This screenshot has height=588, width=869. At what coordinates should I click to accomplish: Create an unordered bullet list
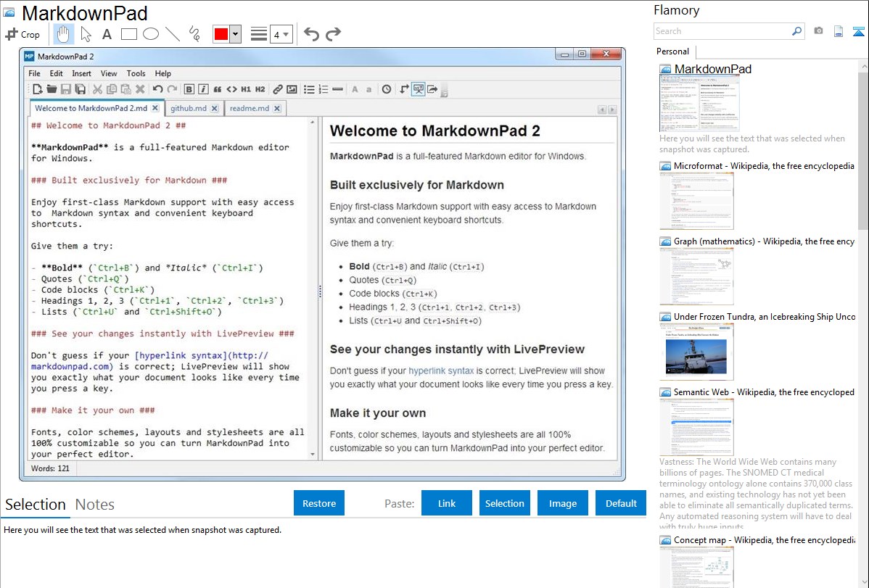309,89
